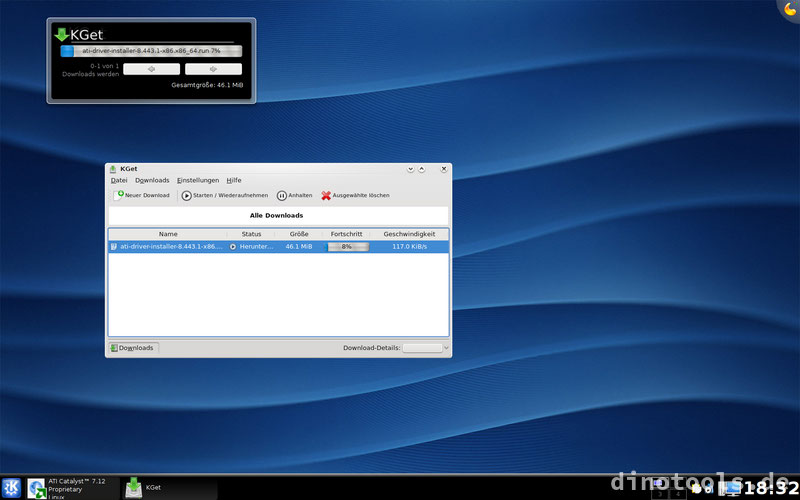Click the play status icon before 'Herunter...'

click(x=233, y=246)
